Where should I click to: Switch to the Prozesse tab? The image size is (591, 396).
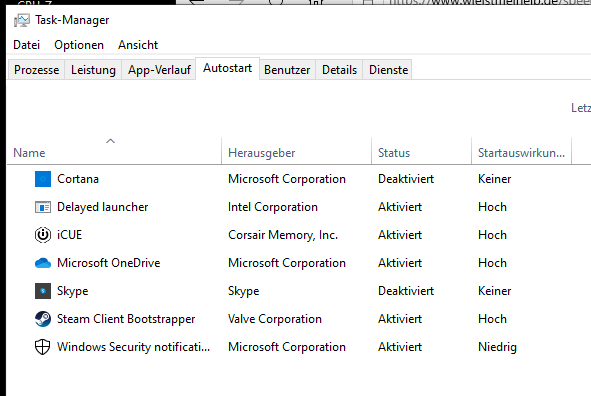click(x=36, y=70)
